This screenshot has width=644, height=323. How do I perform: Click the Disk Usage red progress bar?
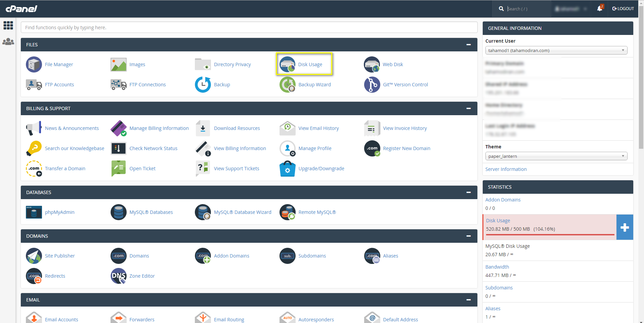tap(550, 235)
